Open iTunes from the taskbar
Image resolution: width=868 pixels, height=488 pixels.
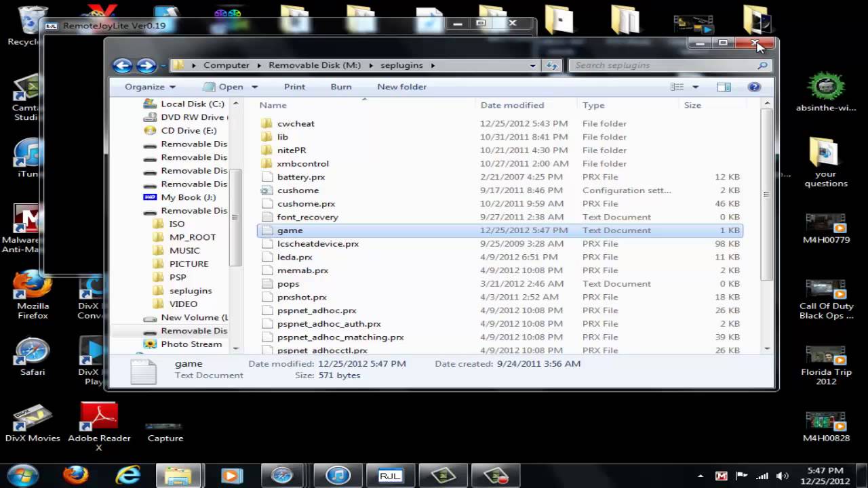coord(338,475)
